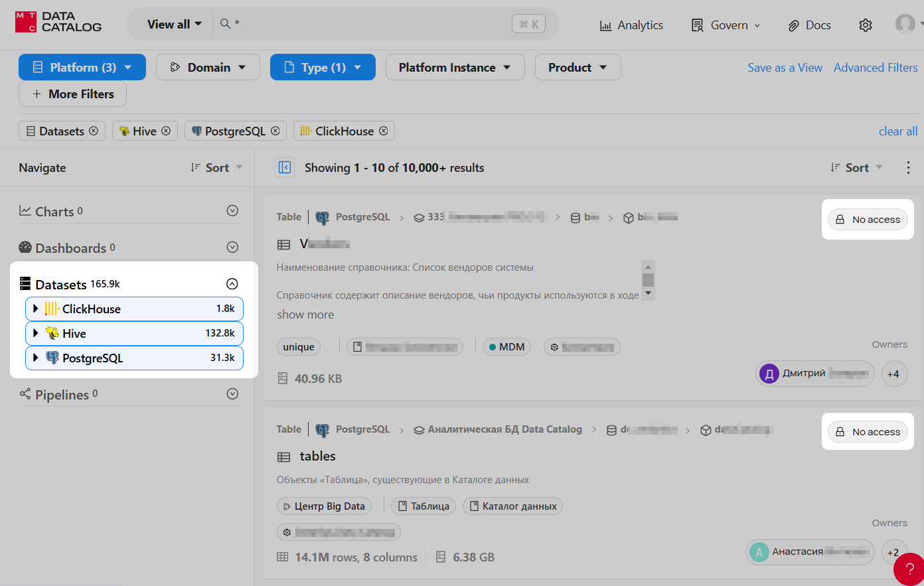Open the settings gear icon
Screen dimensions: 924x586
coord(865,25)
